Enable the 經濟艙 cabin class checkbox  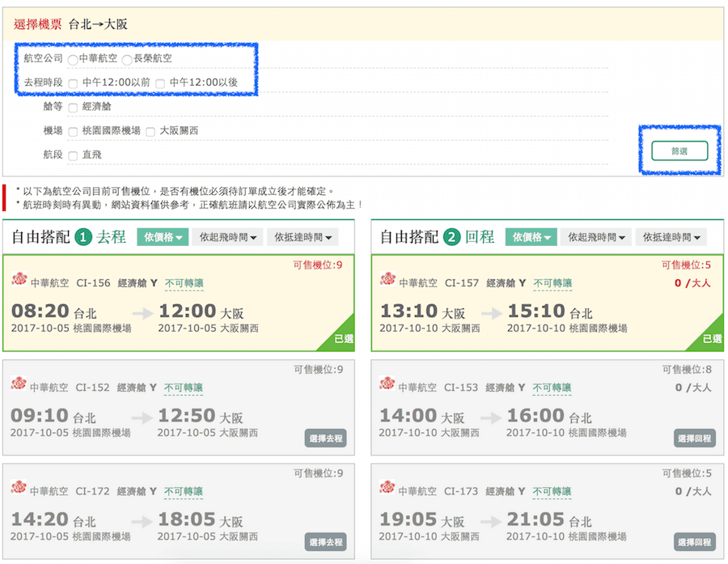pos(72,106)
